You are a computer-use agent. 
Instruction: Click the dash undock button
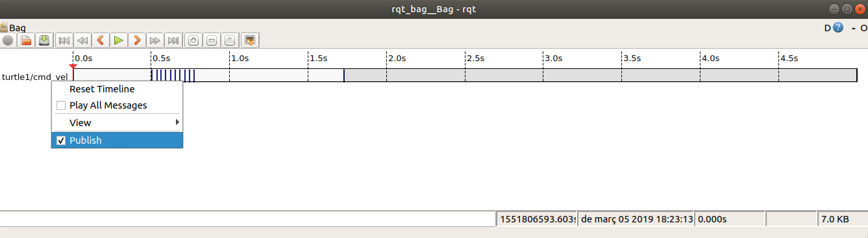(853, 28)
